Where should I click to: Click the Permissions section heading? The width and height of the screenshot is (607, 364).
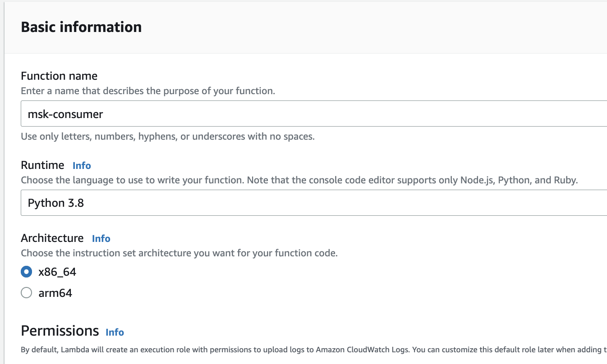60,331
